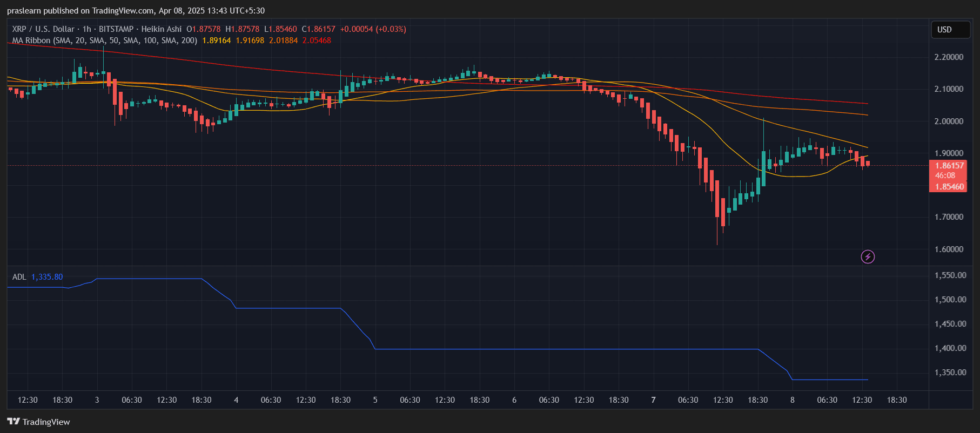The image size is (980, 433).
Task: Click the 1.90000 price axis label
Action: click(x=949, y=153)
